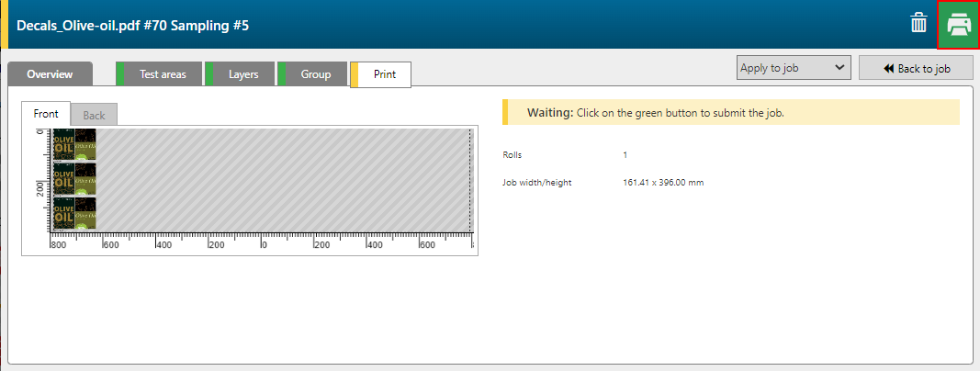The width and height of the screenshot is (980, 371).
Task: Switch to the Back side preview
Action: pyautogui.click(x=94, y=116)
